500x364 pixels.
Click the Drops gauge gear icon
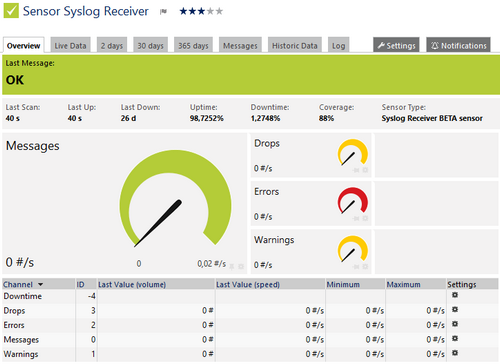[365, 170]
